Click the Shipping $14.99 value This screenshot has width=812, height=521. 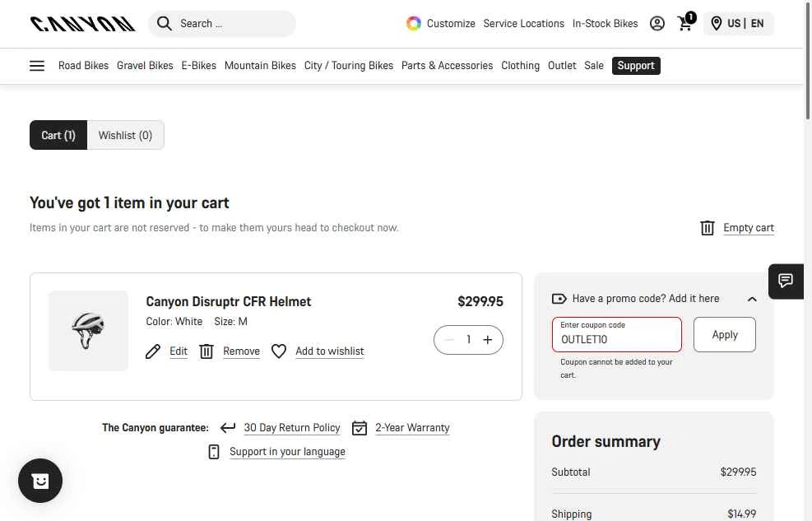pos(741,514)
